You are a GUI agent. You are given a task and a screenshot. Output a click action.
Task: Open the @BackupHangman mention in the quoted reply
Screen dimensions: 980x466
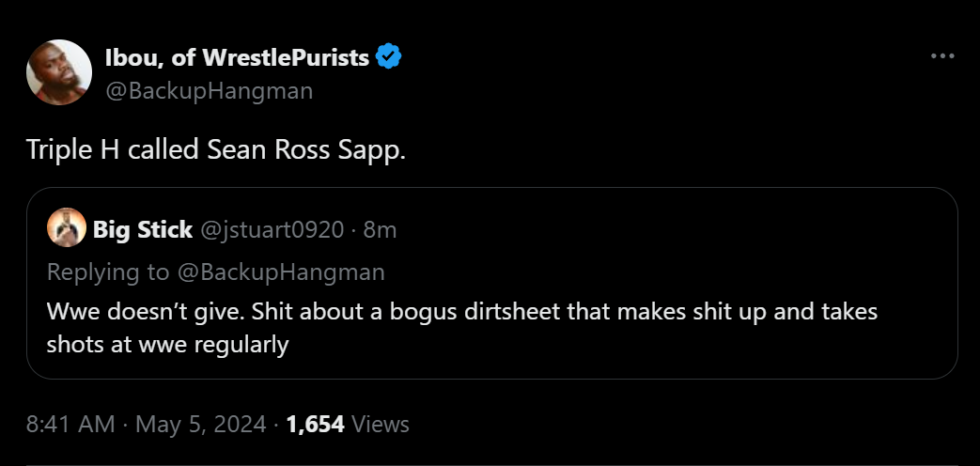(x=280, y=272)
